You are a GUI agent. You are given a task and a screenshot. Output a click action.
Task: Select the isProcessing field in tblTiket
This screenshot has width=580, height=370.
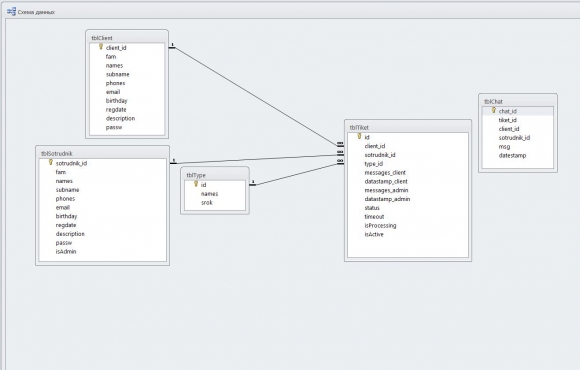click(x=408, y=226)
